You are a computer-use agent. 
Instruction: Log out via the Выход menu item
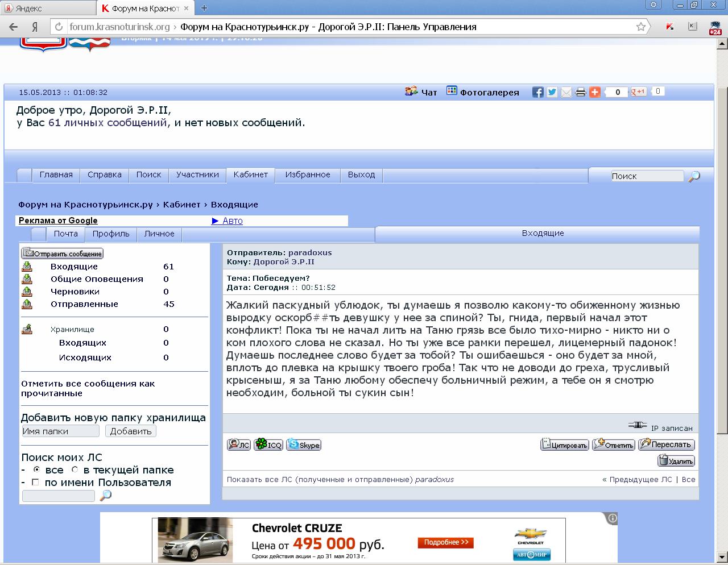[361, 175]
